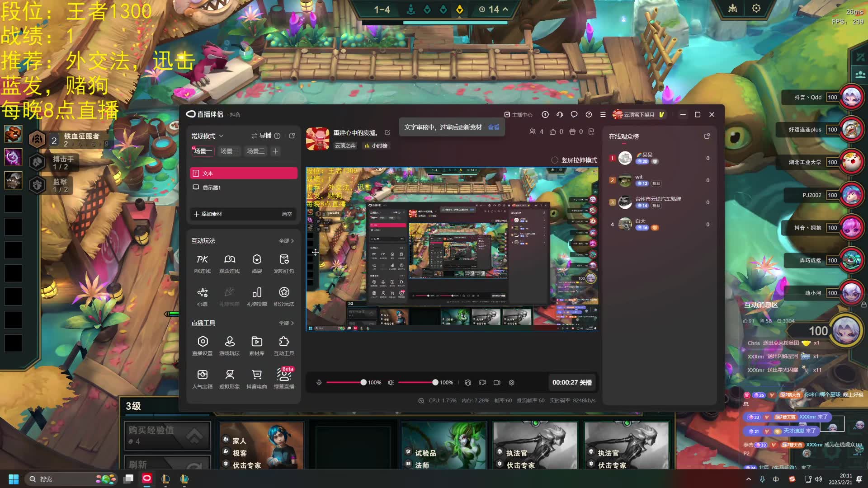Open 绿幕直播 green screen beta tool
This screenshot has height=488, width=868.
tap(284, 378)
